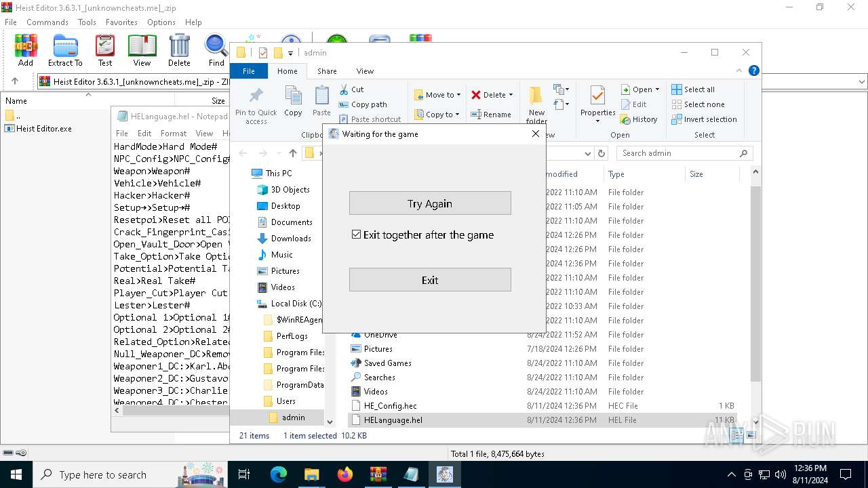Click Select all in the ribbon

coord(693,89)
